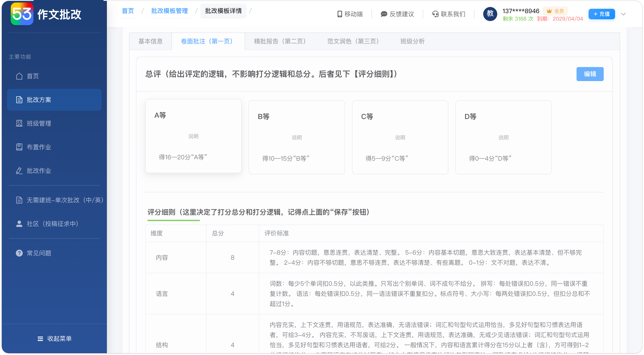Click the score 4 in the 语言 row
This screenshot has width=644, height=355.
click(x=233, y=294)
